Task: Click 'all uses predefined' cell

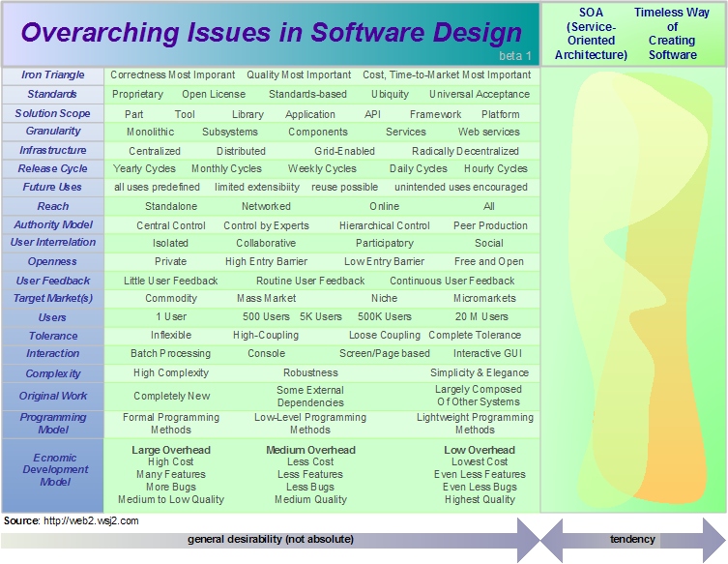Action: pos(157,188)
